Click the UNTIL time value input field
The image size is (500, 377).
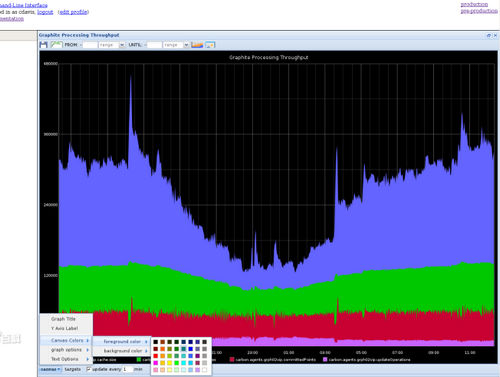click(x=154, y=45)
